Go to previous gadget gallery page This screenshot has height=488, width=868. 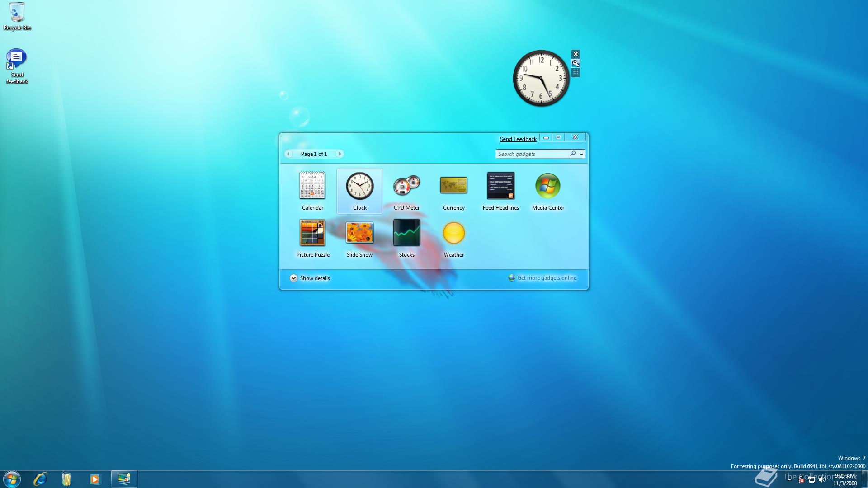(288, 154)
